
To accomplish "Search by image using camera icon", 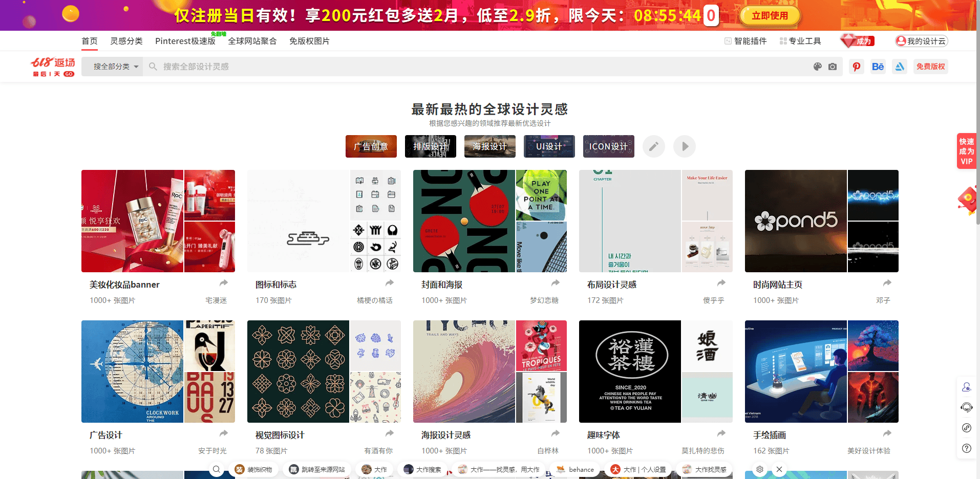I will point(833,67).
